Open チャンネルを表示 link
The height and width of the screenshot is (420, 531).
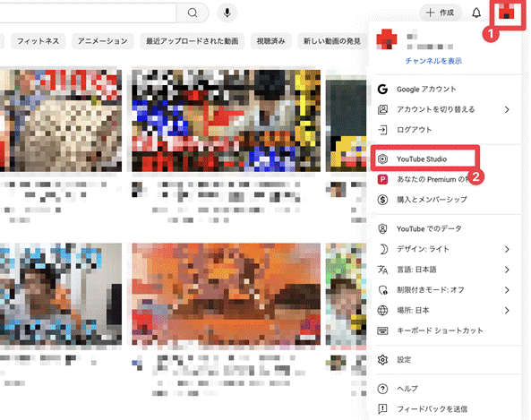click(x=433, y=61)
